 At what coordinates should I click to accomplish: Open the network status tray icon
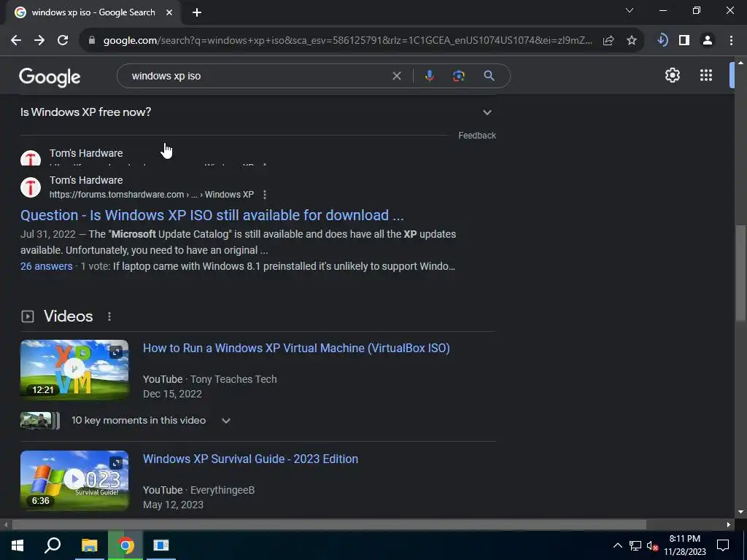click(x=635, y=545)
